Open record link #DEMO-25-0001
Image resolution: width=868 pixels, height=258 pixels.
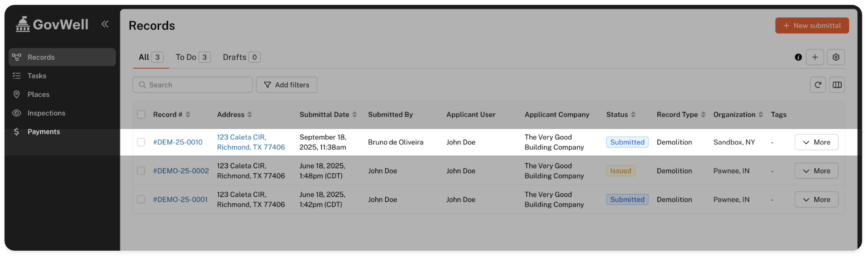click(180, 199)
